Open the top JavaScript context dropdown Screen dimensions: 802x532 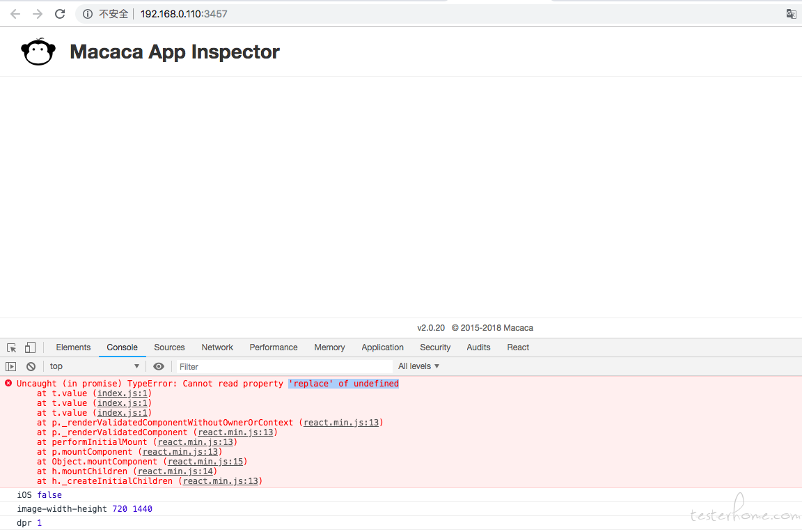95,366
